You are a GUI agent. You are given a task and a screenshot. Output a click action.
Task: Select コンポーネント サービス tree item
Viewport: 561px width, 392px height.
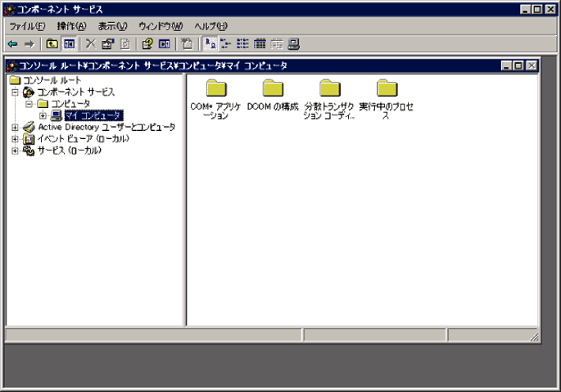click(76, 92)
